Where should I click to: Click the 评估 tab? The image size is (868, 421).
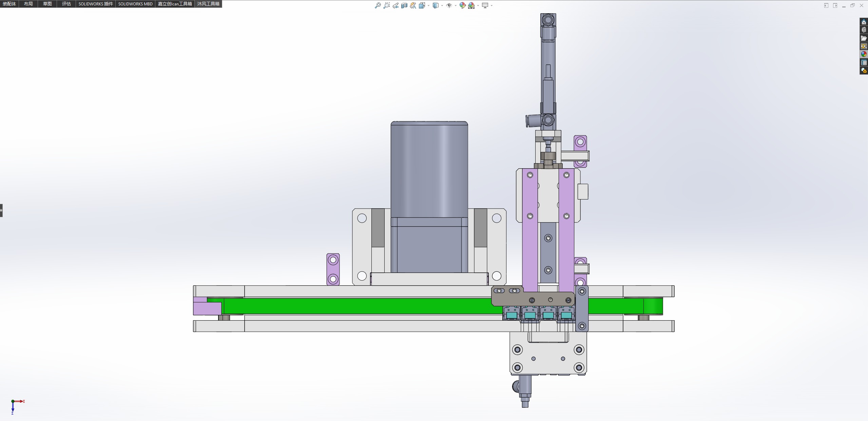[x=66, y=4]
